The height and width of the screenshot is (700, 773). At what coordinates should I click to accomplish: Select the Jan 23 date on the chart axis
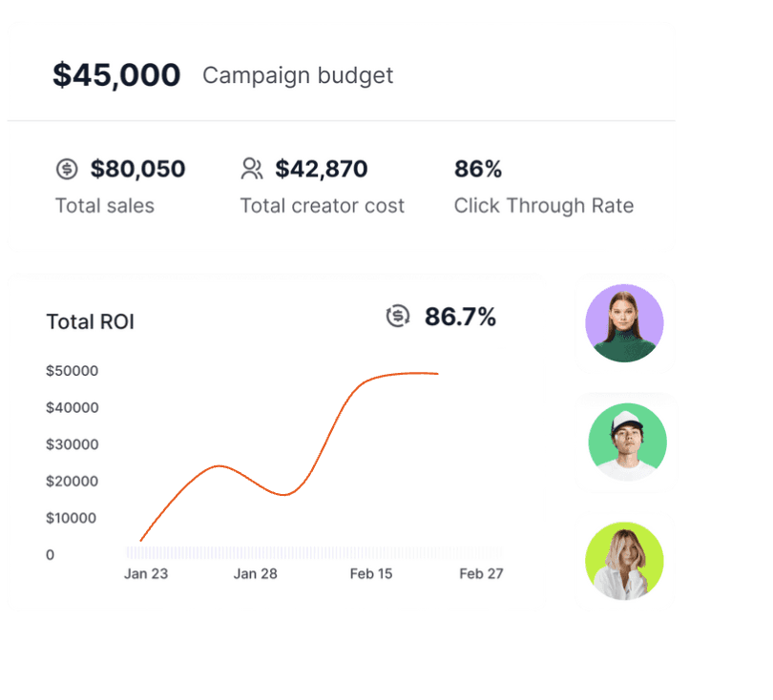coord(146,574)
